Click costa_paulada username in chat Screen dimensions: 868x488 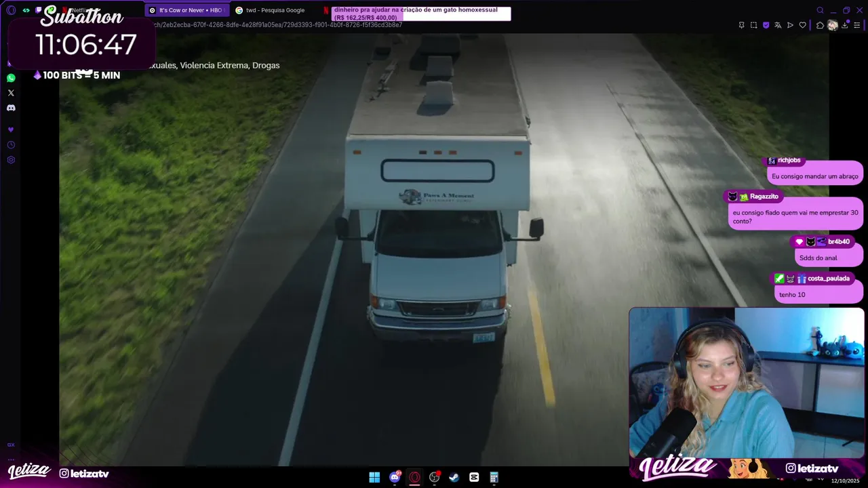[829, 279]
